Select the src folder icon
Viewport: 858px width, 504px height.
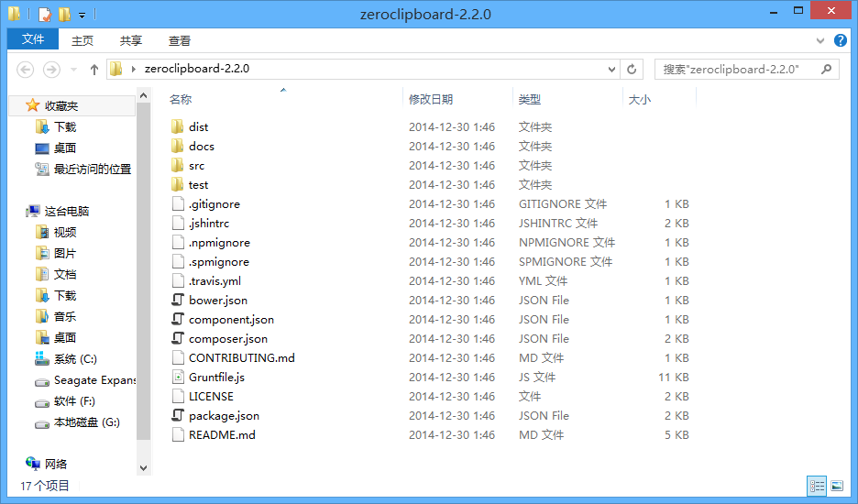(x=177, y=165)
